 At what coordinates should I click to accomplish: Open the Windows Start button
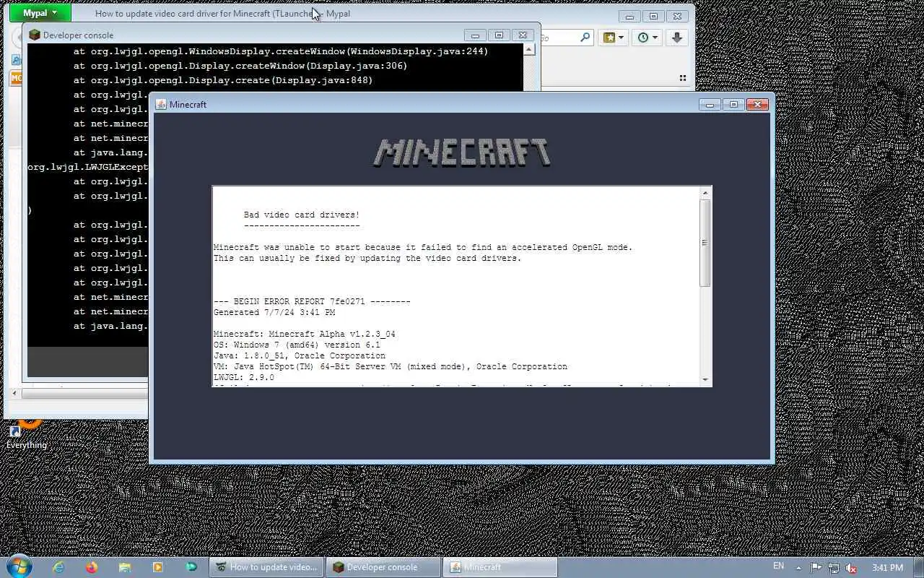[x=18, y=566]
